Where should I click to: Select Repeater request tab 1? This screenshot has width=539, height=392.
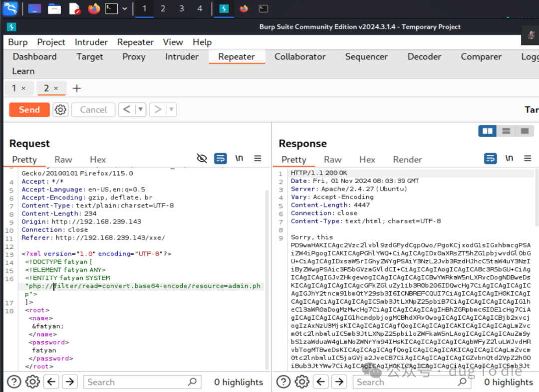tap(14, 88)
